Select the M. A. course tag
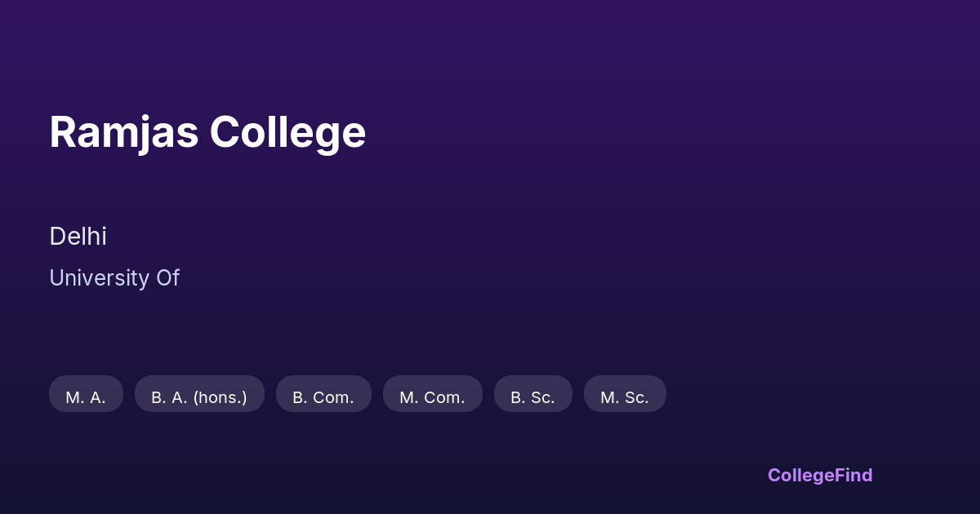Screen dimensions: 980x514 pos(86,397)
